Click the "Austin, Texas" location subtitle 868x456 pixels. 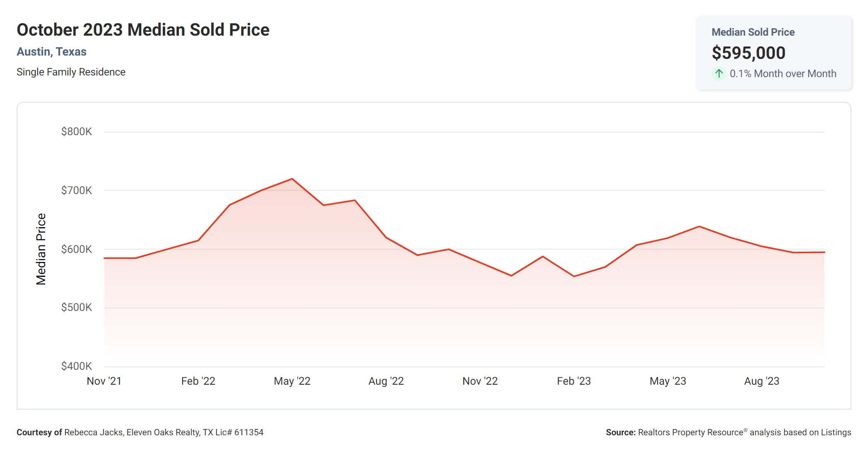pyautogui.click(x=51, y=52)
